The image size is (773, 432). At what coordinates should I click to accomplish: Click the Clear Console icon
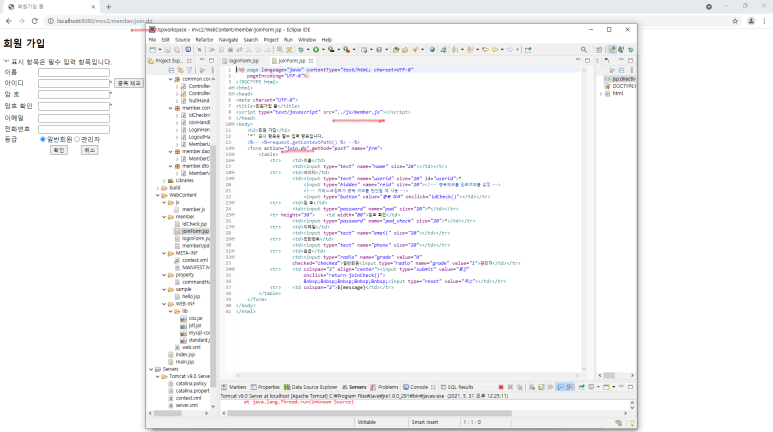click(x=532, y=387)
